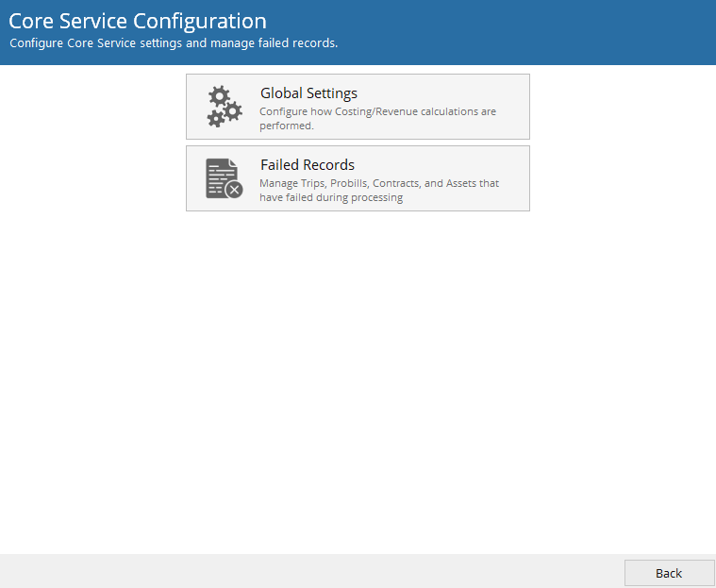The height and width of the screenshot is (588, 716).
Task: Click the description about failed Trips and Probills
Action: click(x=379, y=183)
